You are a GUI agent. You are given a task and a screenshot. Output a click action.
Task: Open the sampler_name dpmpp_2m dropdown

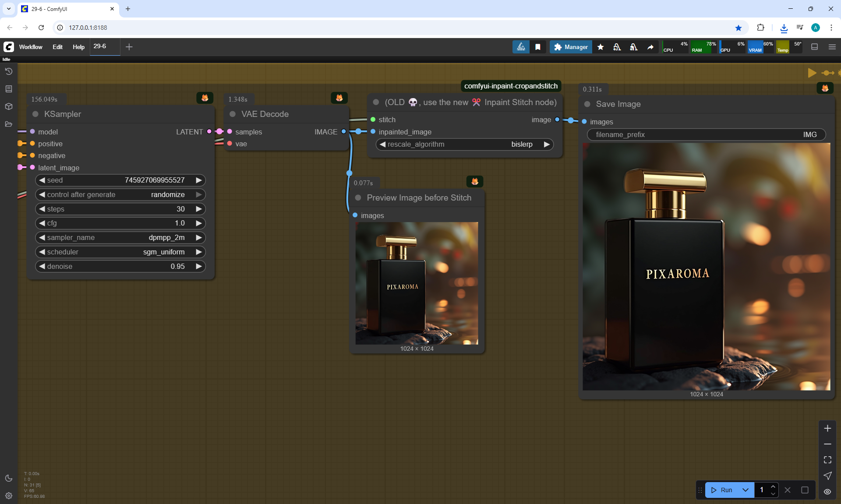click(120, 237)
